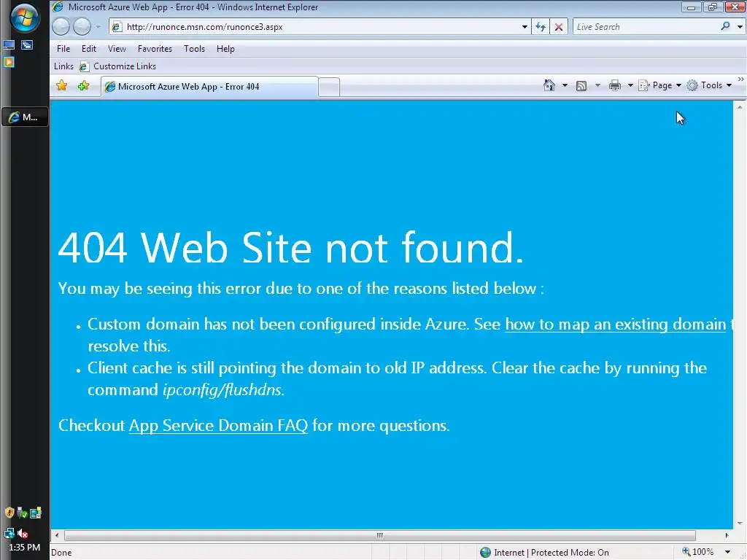This screenshot has width=747, height=560.
Task: Click the Home toolbar icon
Action: click(x=549, y=85)
